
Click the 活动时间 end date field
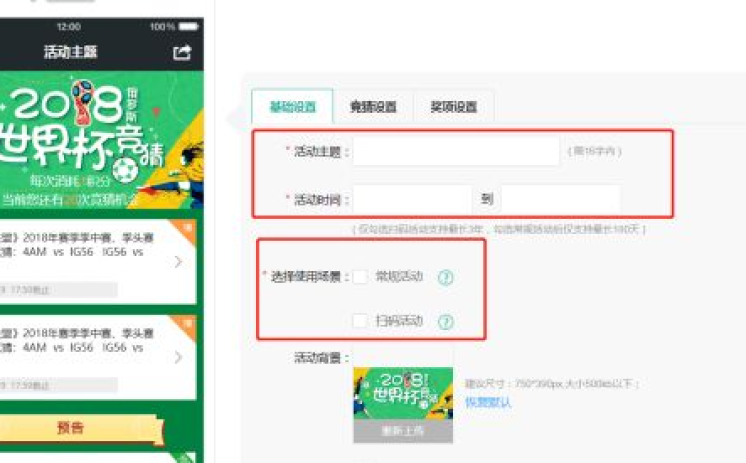pyautogui.click(x=561, y=199)
